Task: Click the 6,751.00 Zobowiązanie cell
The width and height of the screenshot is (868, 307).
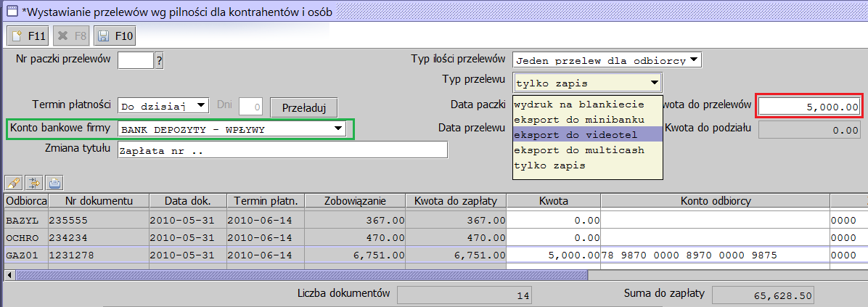Action: (x=355, y=255)
